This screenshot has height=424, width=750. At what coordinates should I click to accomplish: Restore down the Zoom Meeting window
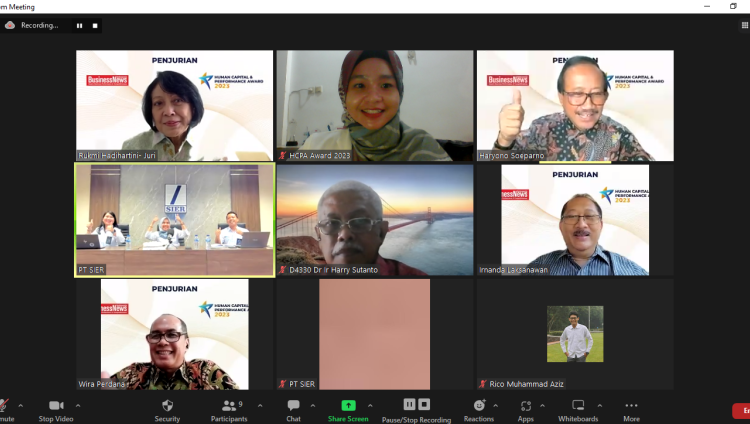click(733, 6)
